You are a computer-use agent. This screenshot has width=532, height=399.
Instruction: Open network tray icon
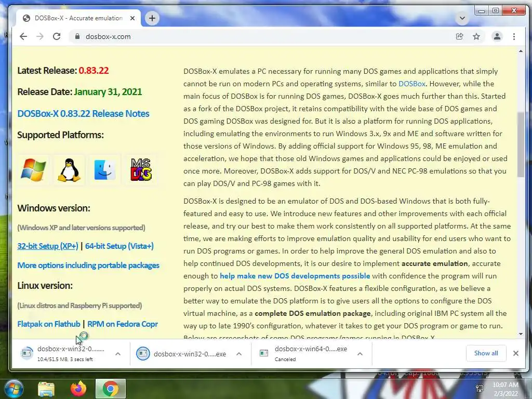[x=480, y=389]
